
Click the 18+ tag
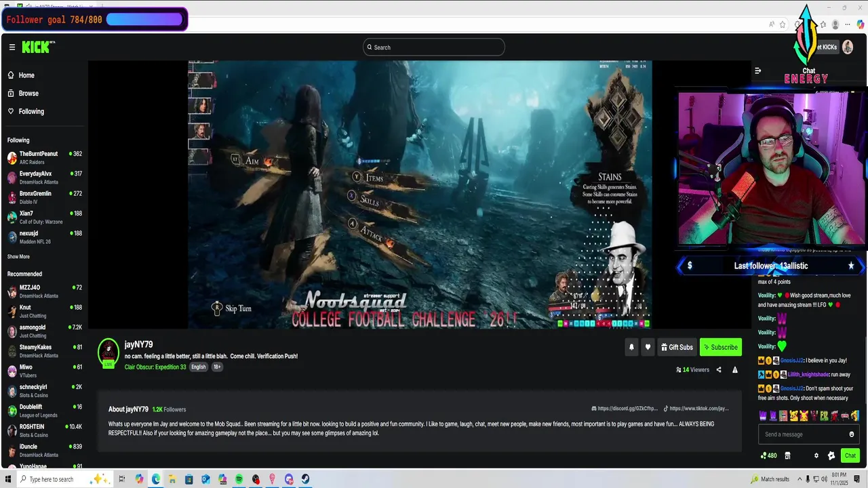(217, 367)
